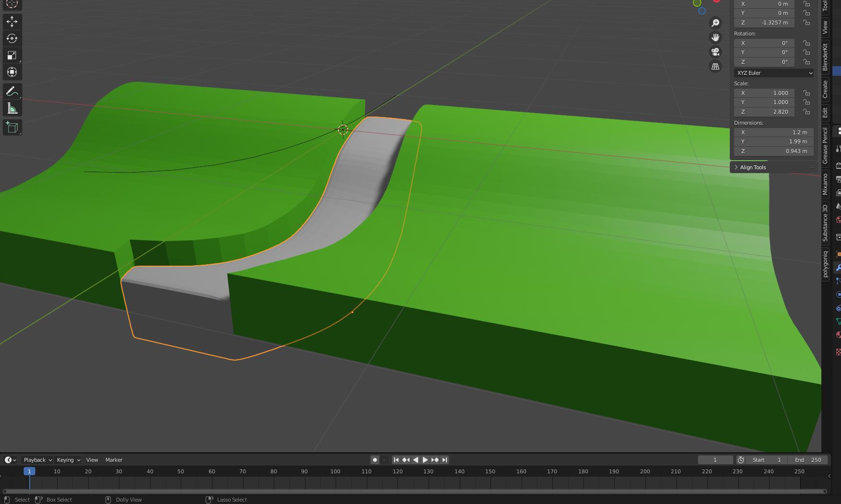Switch to the polygoniq sidebar tab

825,264
